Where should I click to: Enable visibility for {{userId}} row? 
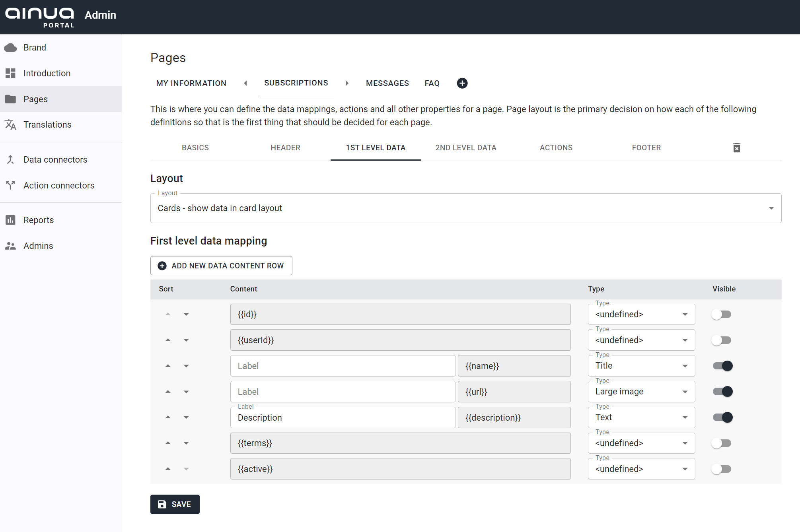click(721, 340)
